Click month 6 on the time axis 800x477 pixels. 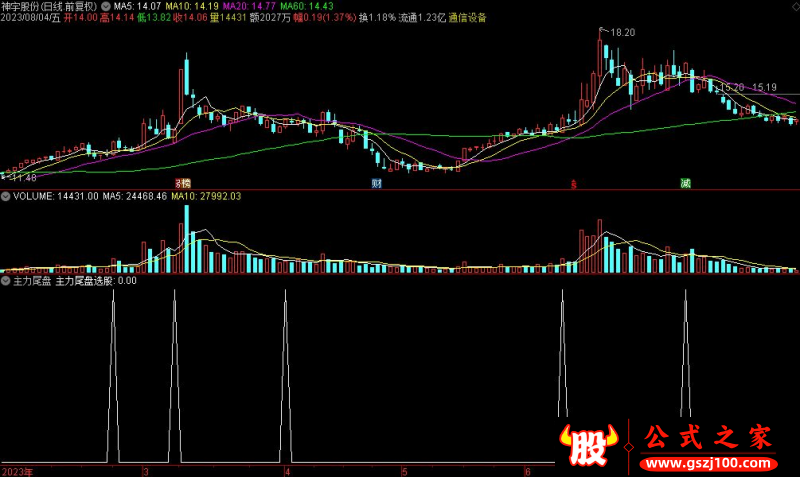click(x=528, y=472)
